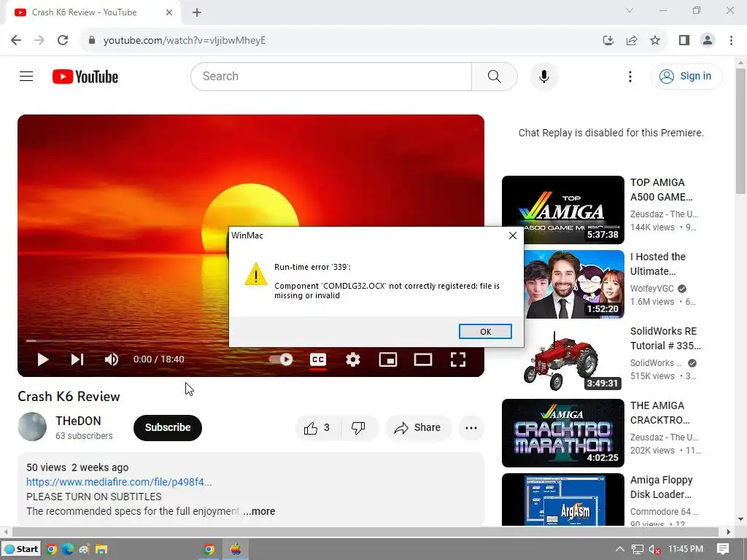Click the OK button in WinMac dialog

485,332
